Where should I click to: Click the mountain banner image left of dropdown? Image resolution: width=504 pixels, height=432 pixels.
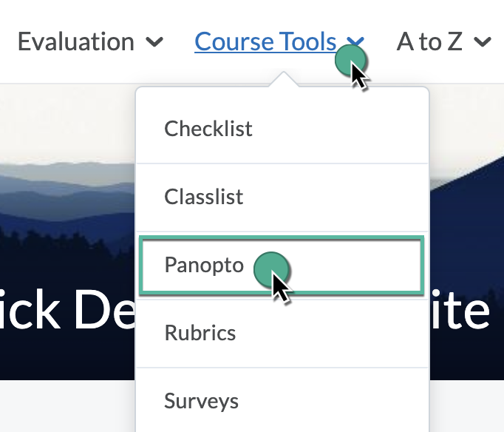67,200
